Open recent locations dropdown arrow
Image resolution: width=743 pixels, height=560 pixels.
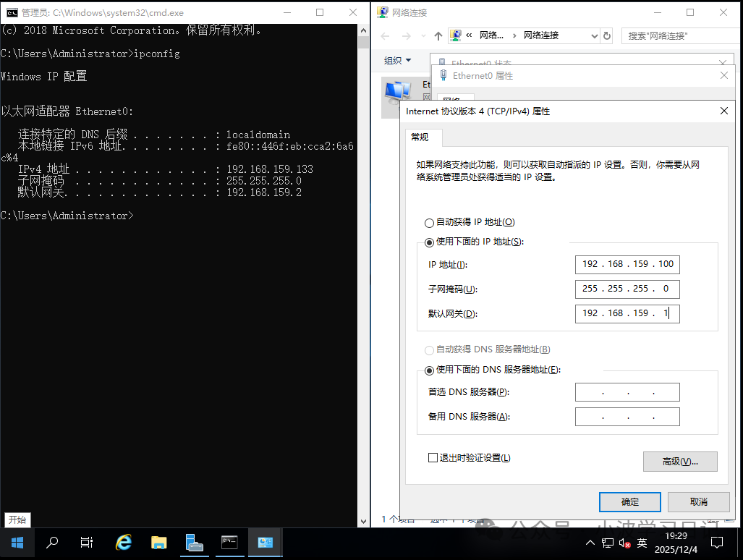pos(423,36)
